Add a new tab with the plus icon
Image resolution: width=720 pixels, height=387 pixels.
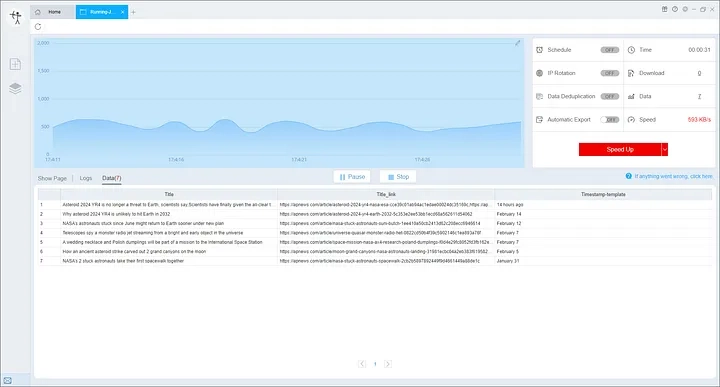click(x=133, y=12)
